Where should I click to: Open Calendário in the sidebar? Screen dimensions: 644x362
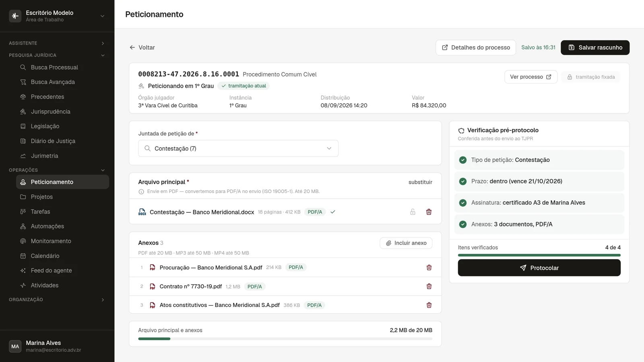[62, 256]
